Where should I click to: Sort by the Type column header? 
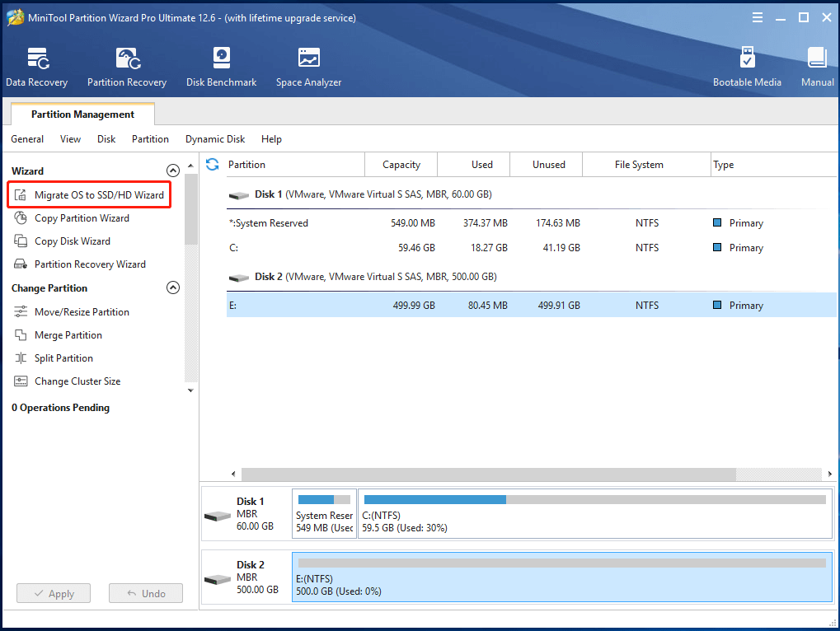773,164
